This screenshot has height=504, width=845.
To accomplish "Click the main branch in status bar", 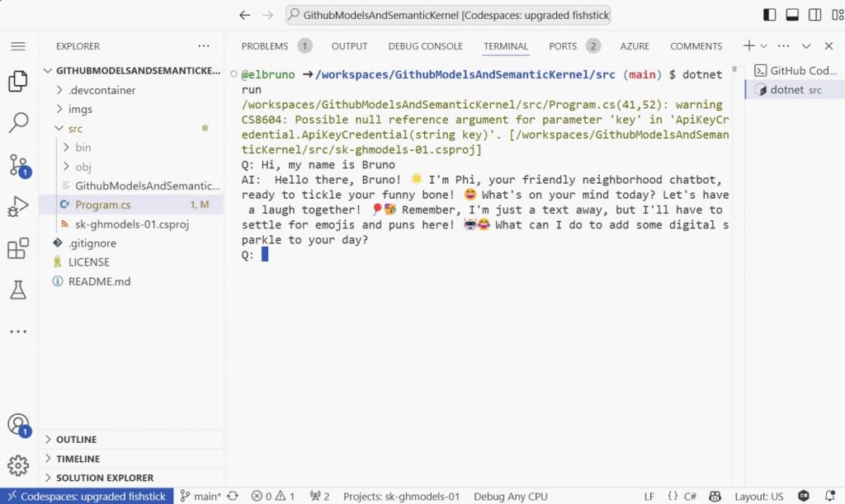I will (x=201, y=497).
